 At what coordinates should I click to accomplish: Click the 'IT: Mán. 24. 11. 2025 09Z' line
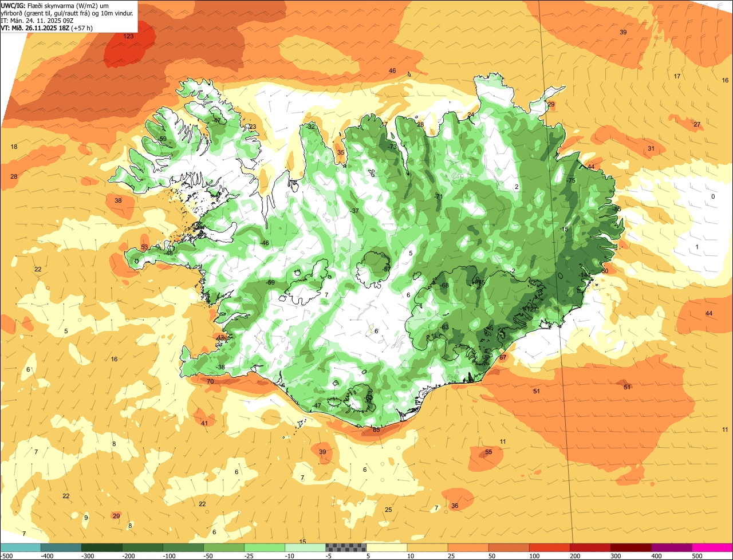pos(37,20)
